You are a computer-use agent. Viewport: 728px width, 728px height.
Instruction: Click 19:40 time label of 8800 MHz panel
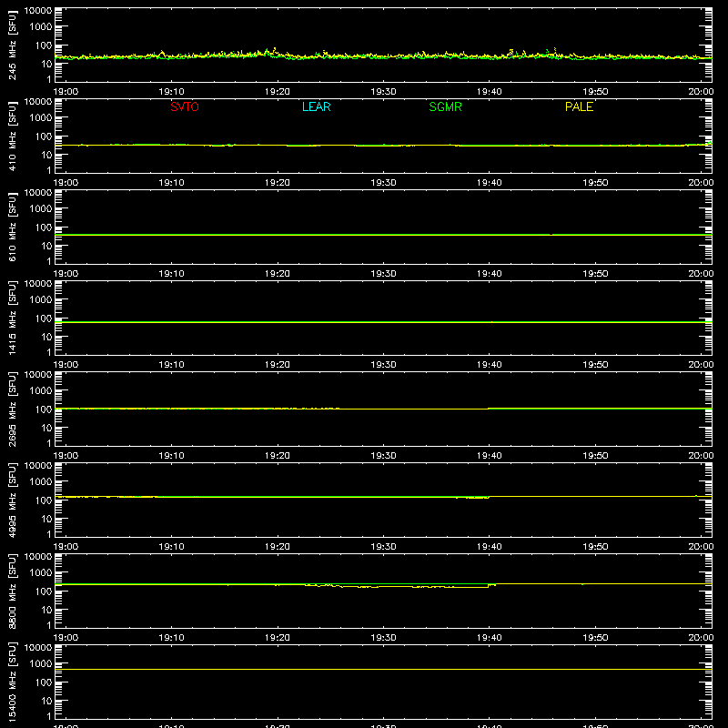pos(489,638)
